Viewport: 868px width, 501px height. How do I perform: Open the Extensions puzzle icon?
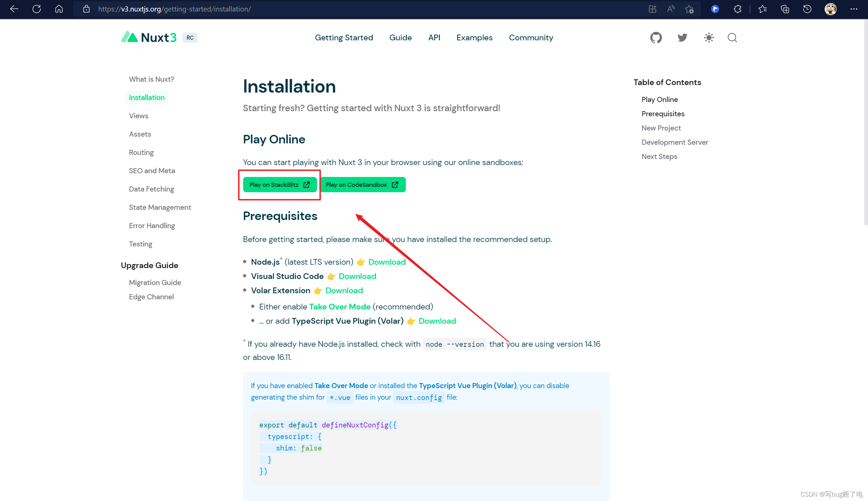tap(737, 9)
